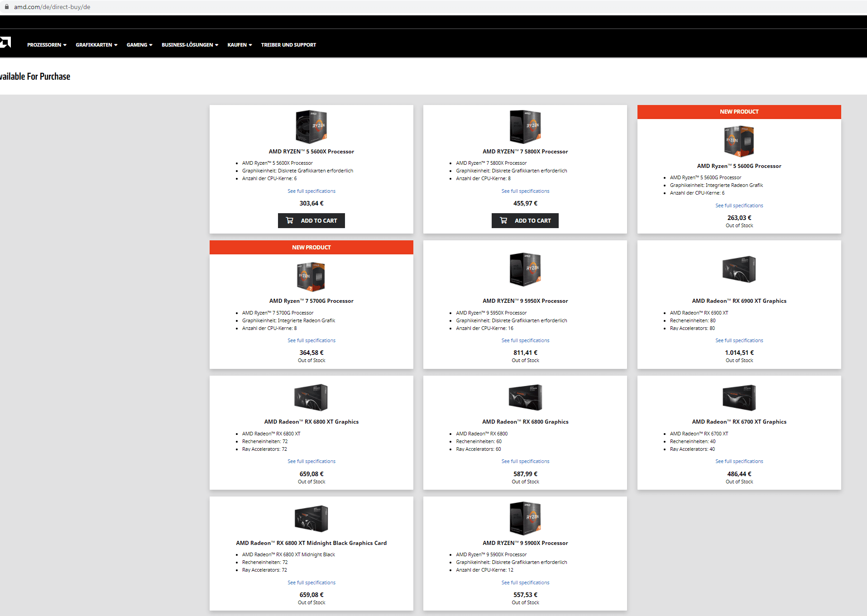This screenshot has width=867, height=616.
Task: Open the Ryzen 5 5600X product image
Action: pos(311,127)
